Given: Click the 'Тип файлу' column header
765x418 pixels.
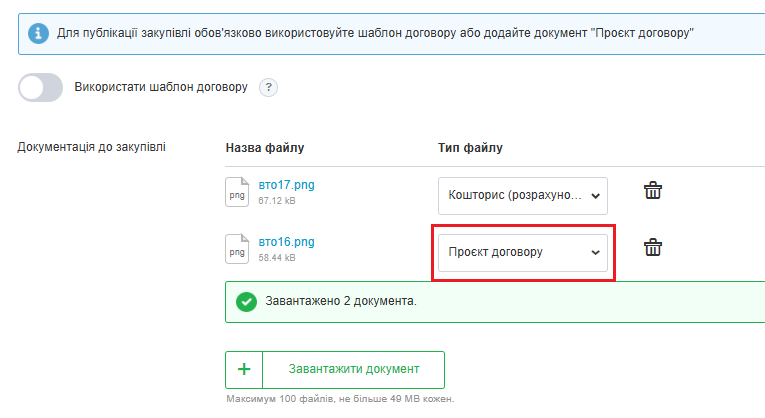Looking at the screenshot, I should [470, 148].
